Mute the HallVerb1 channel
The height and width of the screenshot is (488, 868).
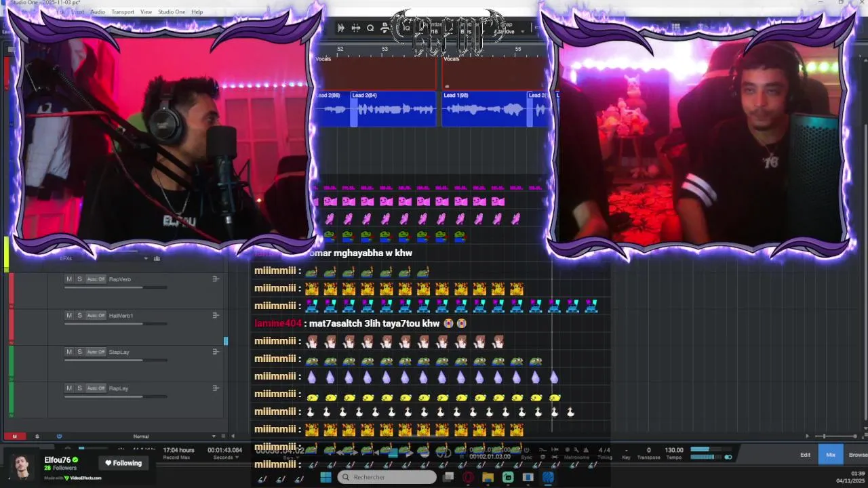pyautogui.click(x=68, y=315)
